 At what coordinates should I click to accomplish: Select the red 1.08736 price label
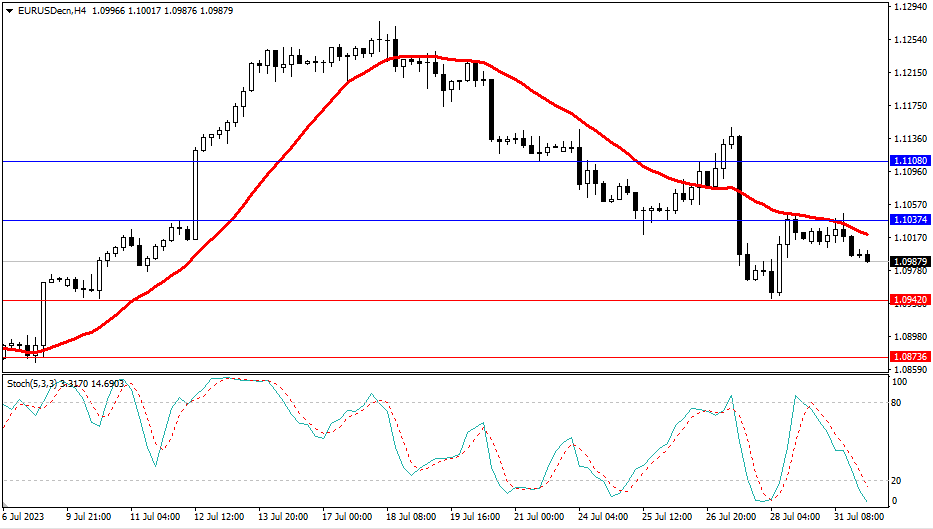point(909,357)
